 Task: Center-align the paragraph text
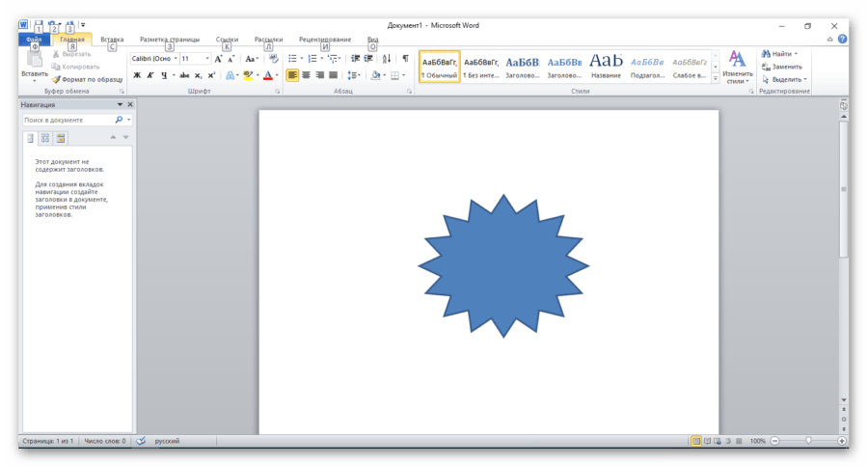[x=306, y=75]
